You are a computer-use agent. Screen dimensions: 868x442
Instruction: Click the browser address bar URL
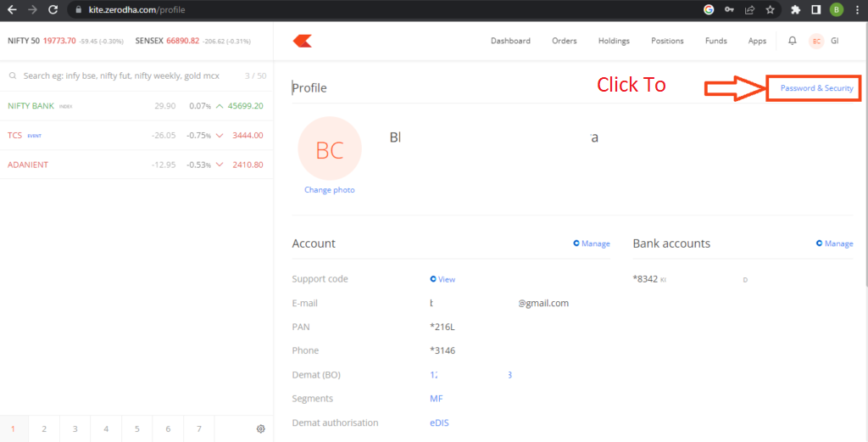[x=137, y=10]
